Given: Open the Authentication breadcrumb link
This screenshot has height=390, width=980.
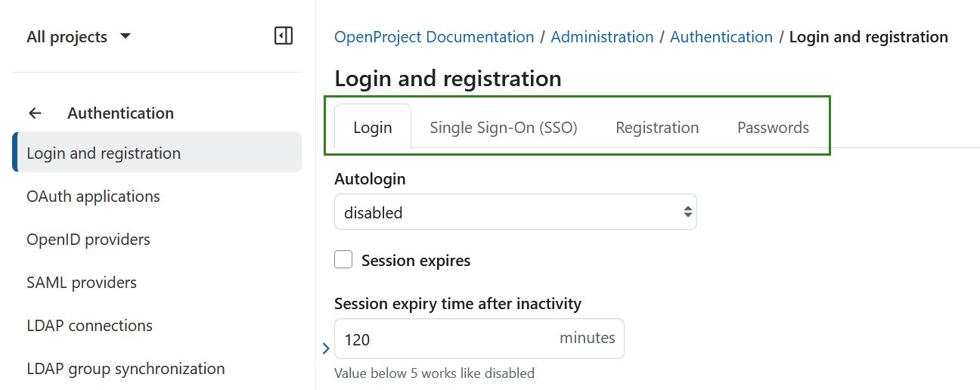Looking at the screenshot, I should click(721, 37).
